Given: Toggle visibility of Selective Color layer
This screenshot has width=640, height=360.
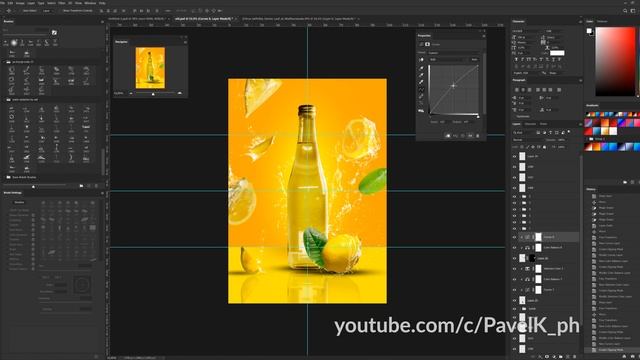Looking at the screenshot, I should click(x=514, y=269).
